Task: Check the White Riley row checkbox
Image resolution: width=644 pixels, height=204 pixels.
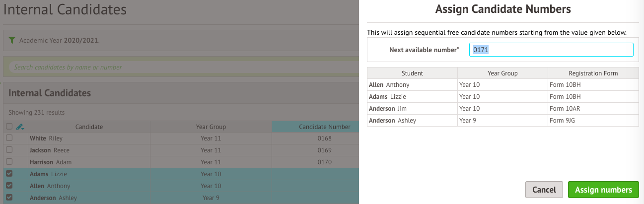Action: [9, 138]
